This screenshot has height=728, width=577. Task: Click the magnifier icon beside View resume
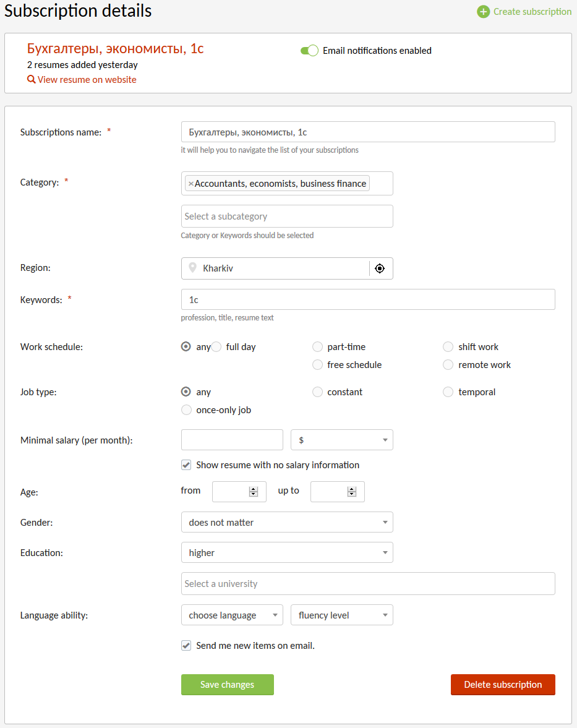[31, 80]
